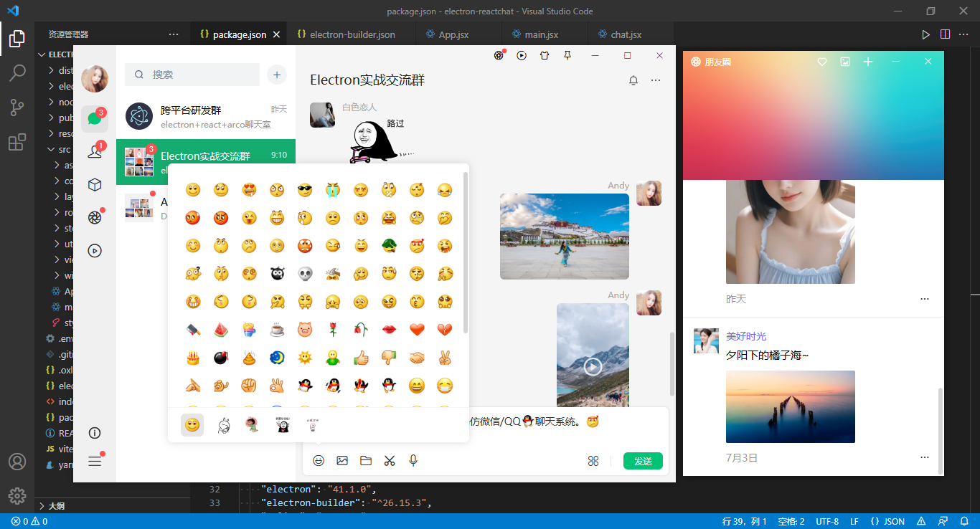Open Extensions view in VS Code activity bar
The width and height of the screenshot is (980, 529).
17,142
